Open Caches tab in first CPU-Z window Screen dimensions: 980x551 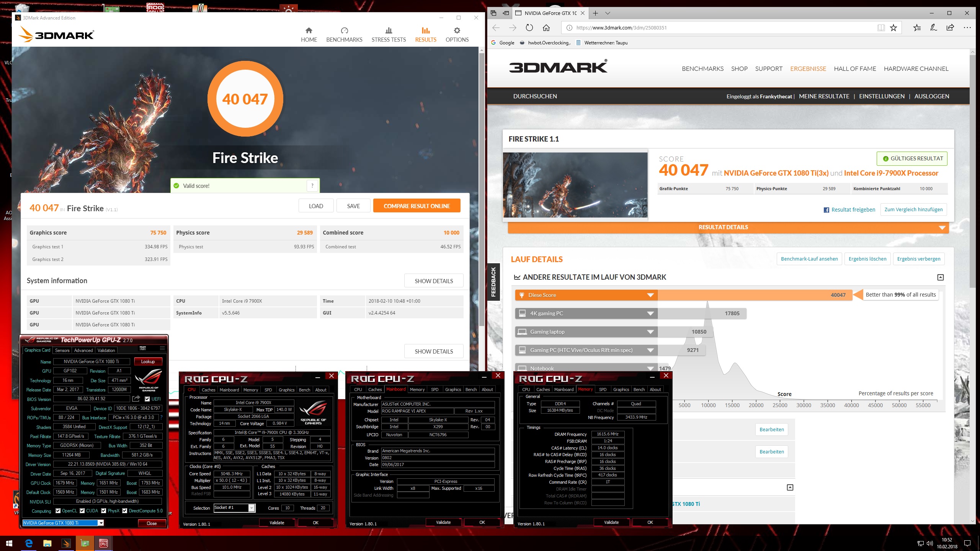pos(208,390)
